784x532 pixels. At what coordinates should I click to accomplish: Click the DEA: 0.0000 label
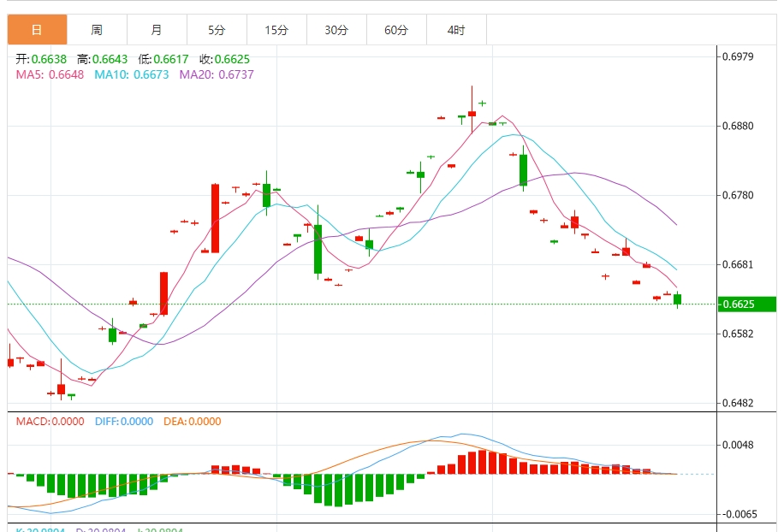[x=192, y=421]
